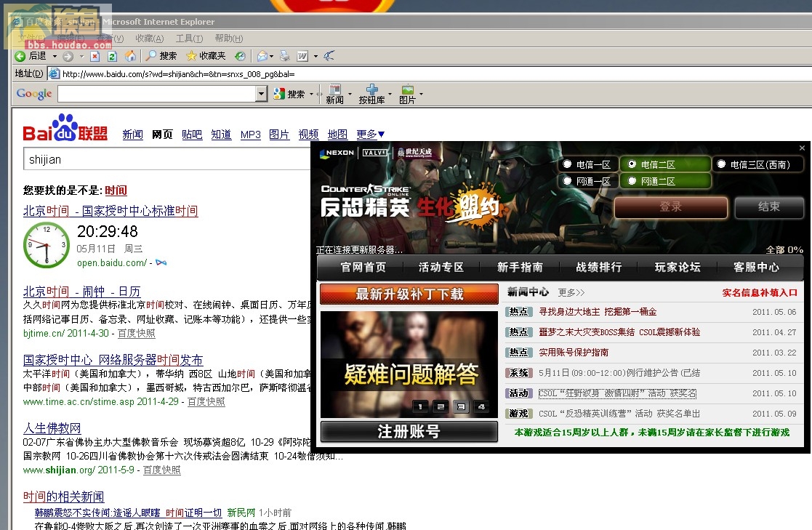Viewport: 812px width, 530px height.
Task: Switch to the Baidu MP3 tab
Action: click(x=251, y=134)
